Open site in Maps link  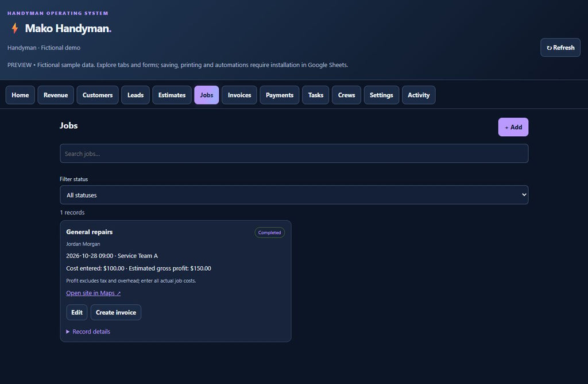click(94, 293)
